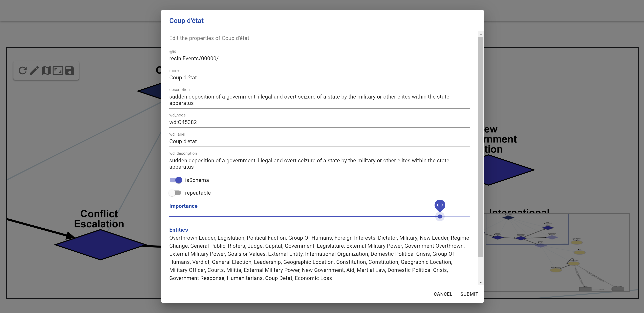Select the pencil edit icon

34,70
